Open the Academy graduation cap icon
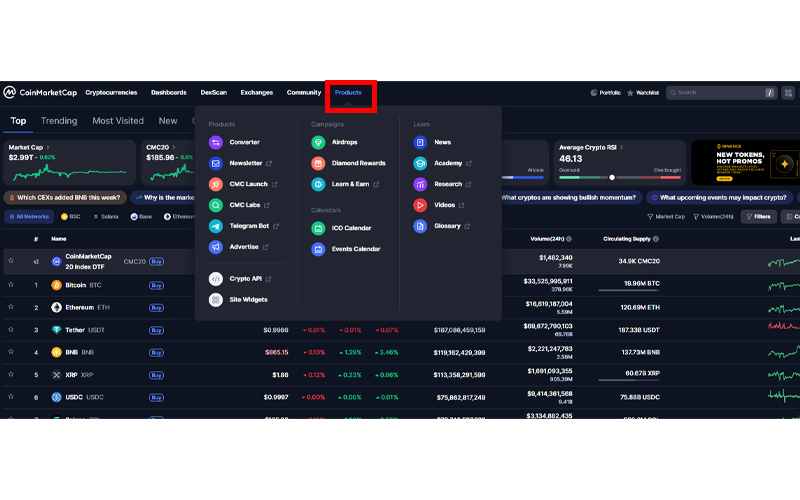This screenshot has width=800, height=500. point(420,163)
